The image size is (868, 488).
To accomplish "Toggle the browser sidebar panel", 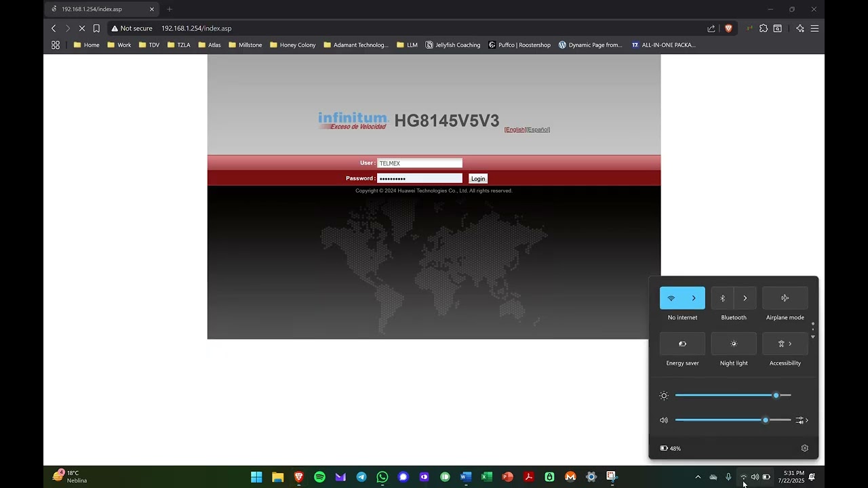I will (x=778, y=28).
